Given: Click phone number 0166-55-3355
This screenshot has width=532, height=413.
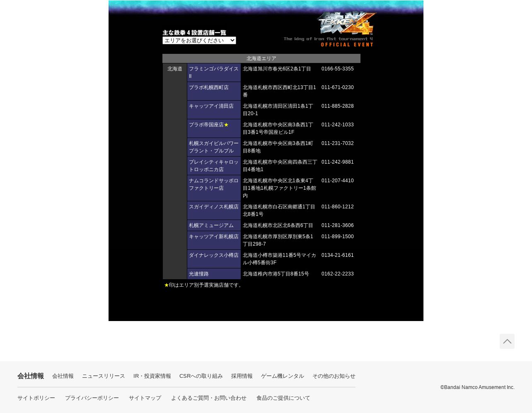Looking at the screenshot, I should pyautogui.click(x=338, y=69).
